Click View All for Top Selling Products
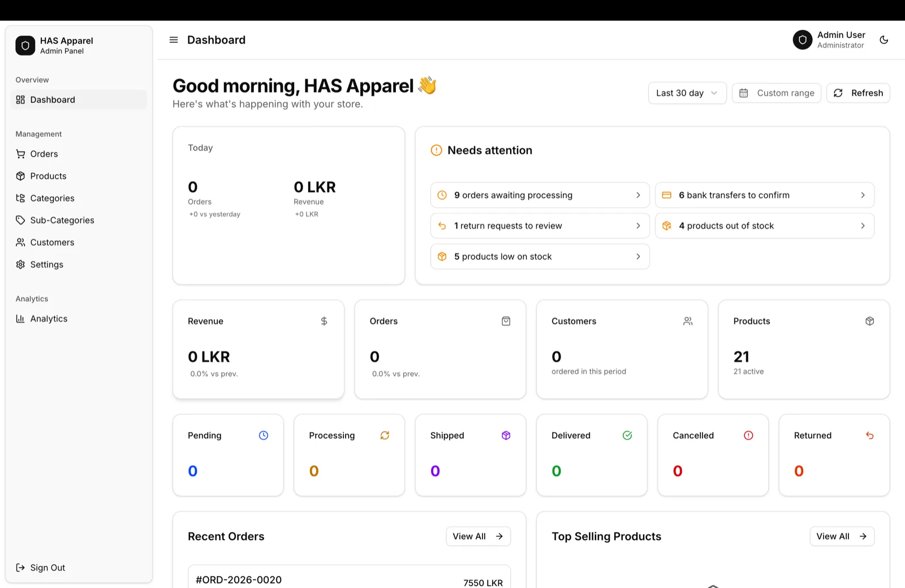 [842, 537]
